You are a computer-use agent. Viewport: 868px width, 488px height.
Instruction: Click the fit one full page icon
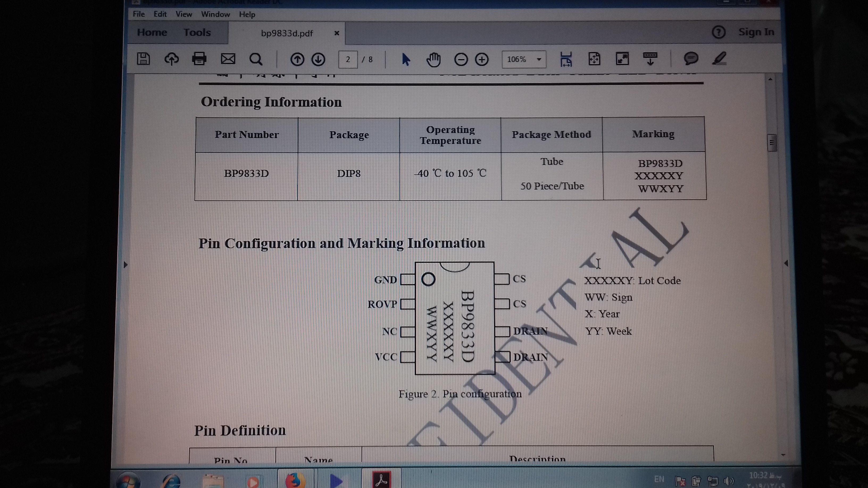[x=594, y=59]
